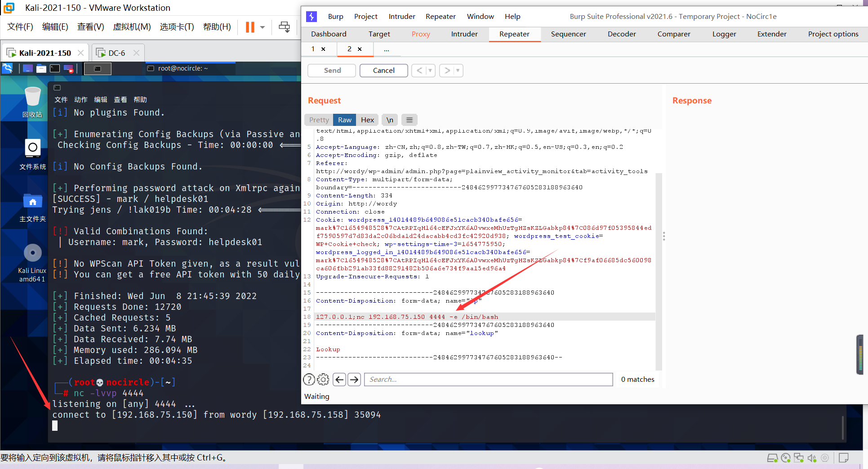Close Repeater sub-tab 2

(360, 49)
